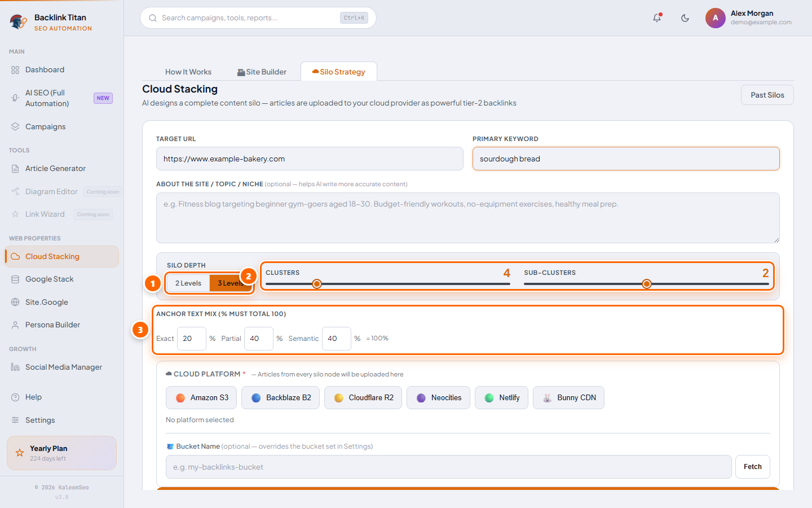This screenshot has width=812, height=508.
Task: Click the Past Silos button
Action: (x=767, y=95)
